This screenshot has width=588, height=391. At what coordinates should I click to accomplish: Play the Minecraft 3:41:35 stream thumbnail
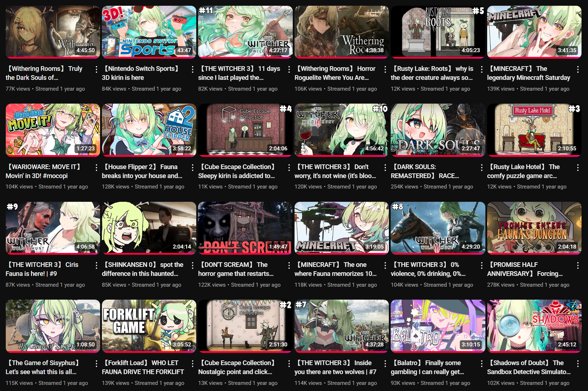coord(534,32)
